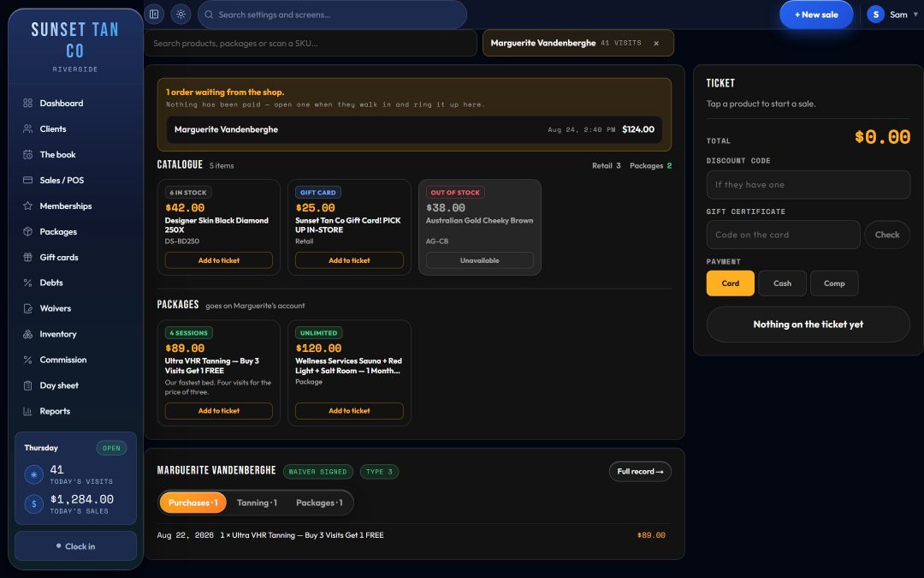This screenshot has height=578, width=924.
Task: Click the Debts percent icon
Action: coord(27,283)
